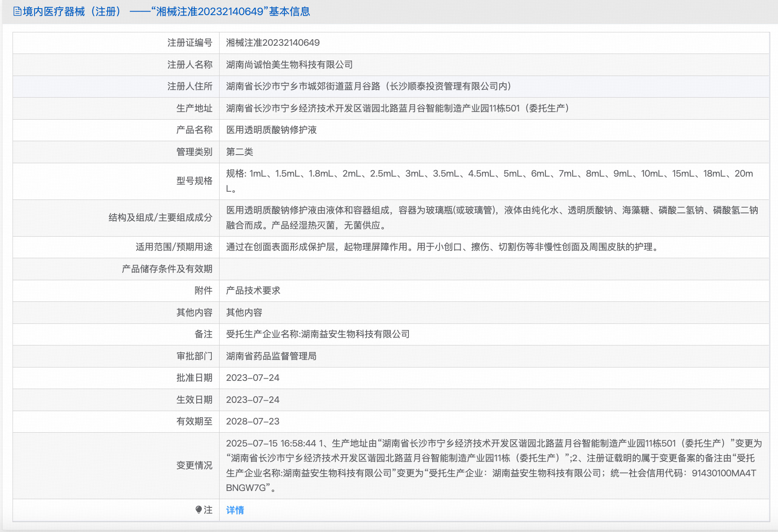Screen dimensions: 778x532
Task: Open the 详情 link in the 注 row
Action: [x=235, y=510]
